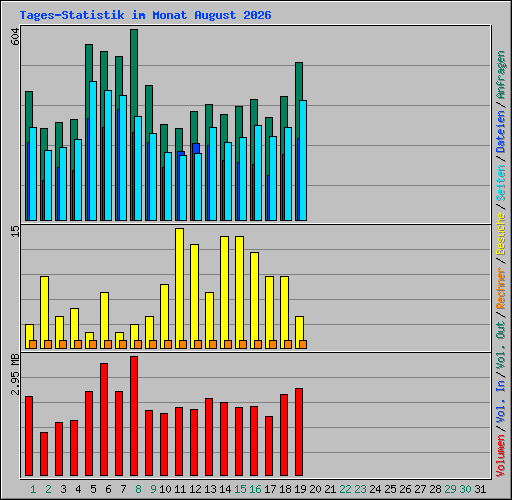
Task: Click day label '9' on the x-axis
Action: (153, 489)
